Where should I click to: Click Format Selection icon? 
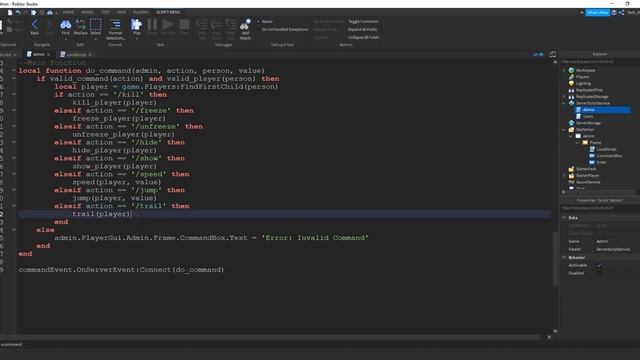point(116,24)
